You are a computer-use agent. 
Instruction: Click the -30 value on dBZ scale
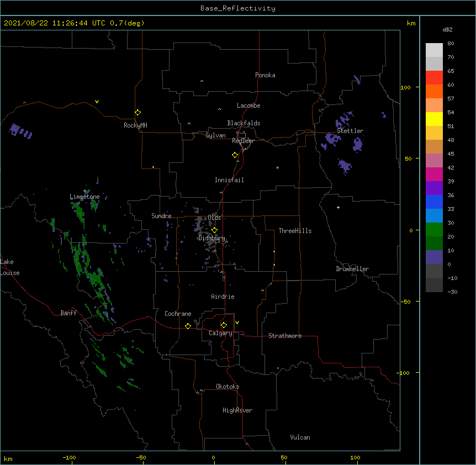452,292
